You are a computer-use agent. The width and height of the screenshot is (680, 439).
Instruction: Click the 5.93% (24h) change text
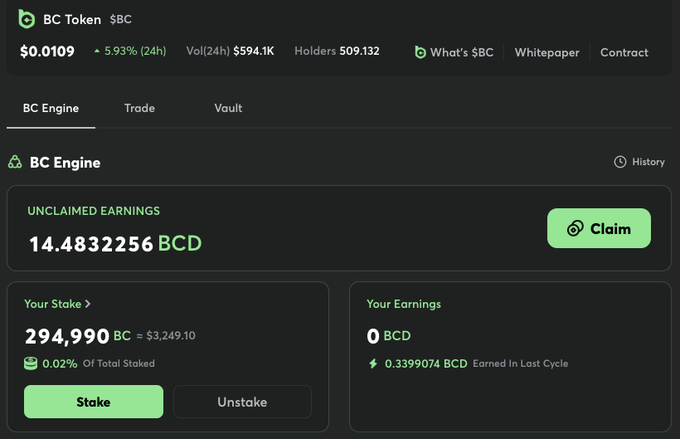[135, 51]
